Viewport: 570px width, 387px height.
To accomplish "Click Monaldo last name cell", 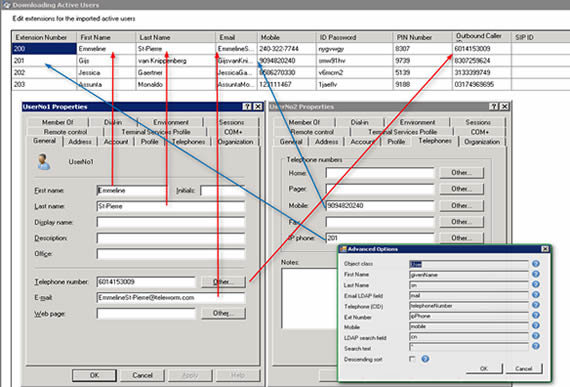I will coord(176,84).
